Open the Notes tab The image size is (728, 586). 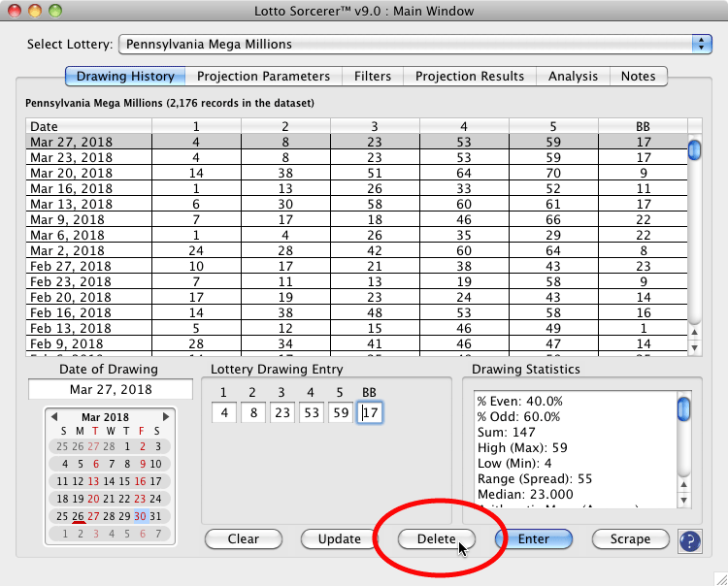[639, 76]
